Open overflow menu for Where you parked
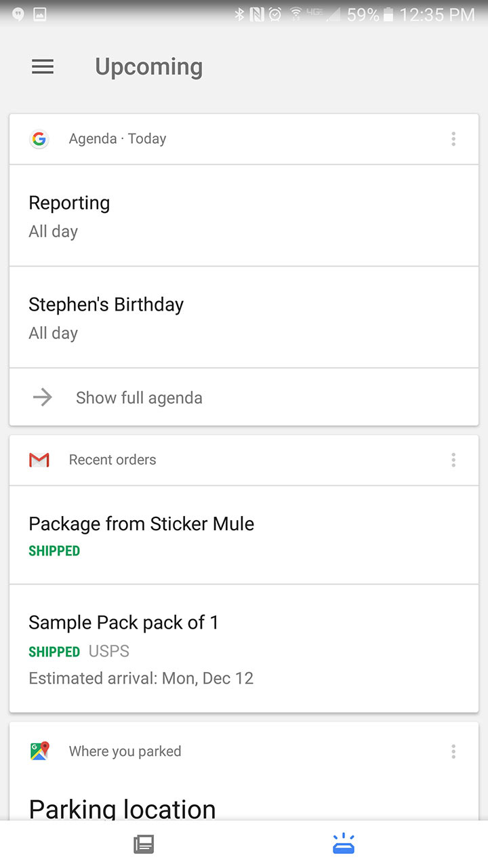This screenshot has height=868, width=488. pyautogui.click(x=453, y=751)
